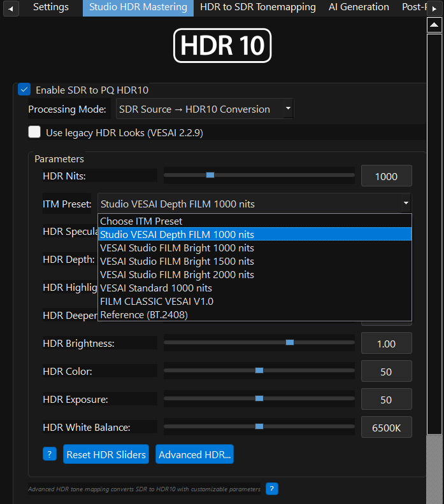This screenshot has width=444, height=504.
Task: Open help for HDR sliders question icon
Action: pyautogui.click(x=50, y=454)
